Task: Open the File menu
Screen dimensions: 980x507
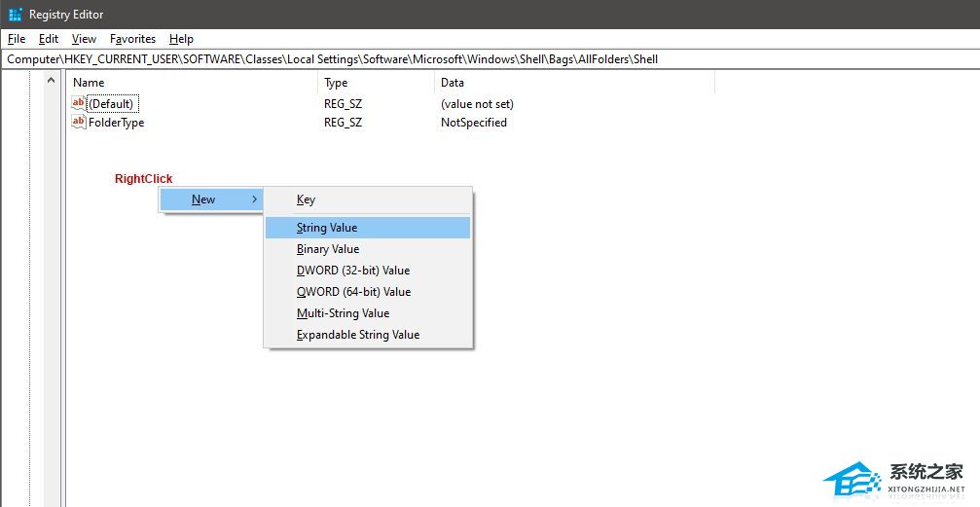Action: [x=17, y=39]
